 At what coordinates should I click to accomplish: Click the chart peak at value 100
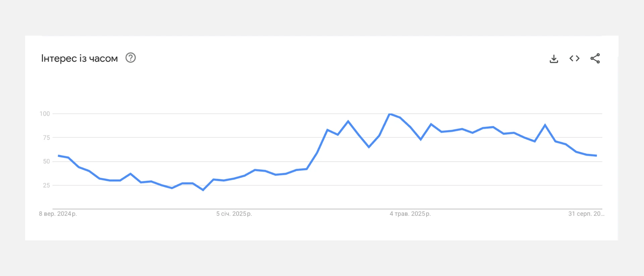389,114
